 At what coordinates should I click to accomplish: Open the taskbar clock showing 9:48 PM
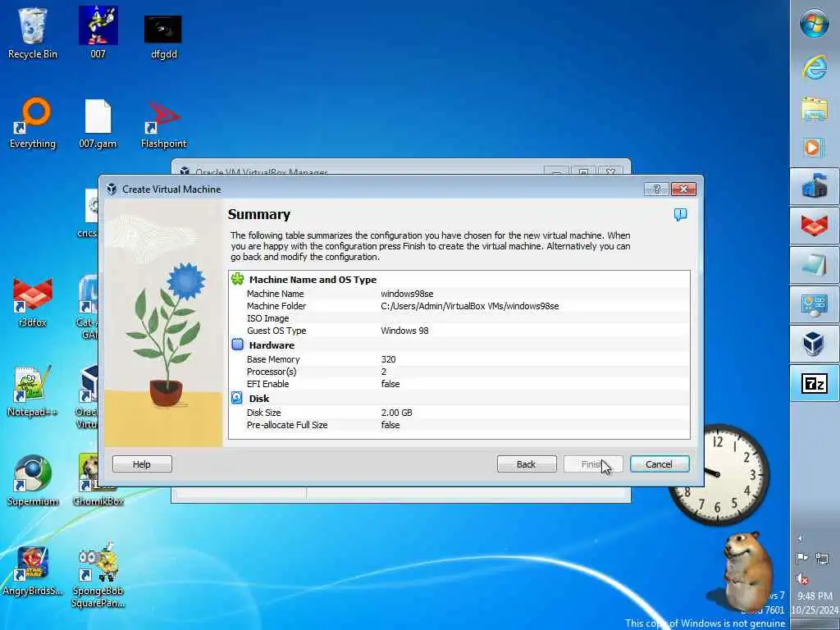815,603
